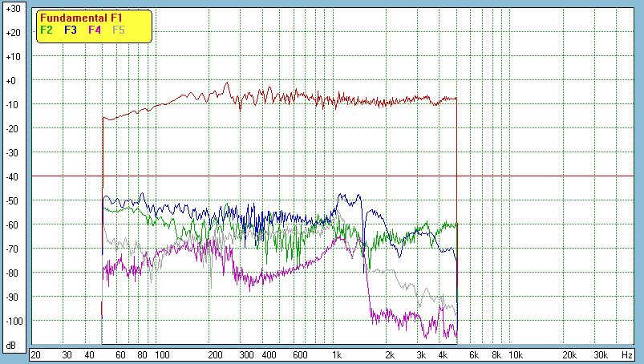Image resolution: width=644 pixels, height=364 pixels.
Task: Click the +0 label on the dB axis
Action: (x=12, y=81)
